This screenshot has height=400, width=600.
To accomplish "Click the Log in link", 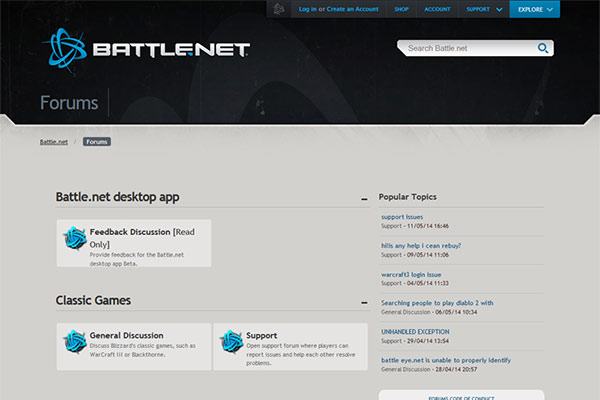I will tap(306, 9).
